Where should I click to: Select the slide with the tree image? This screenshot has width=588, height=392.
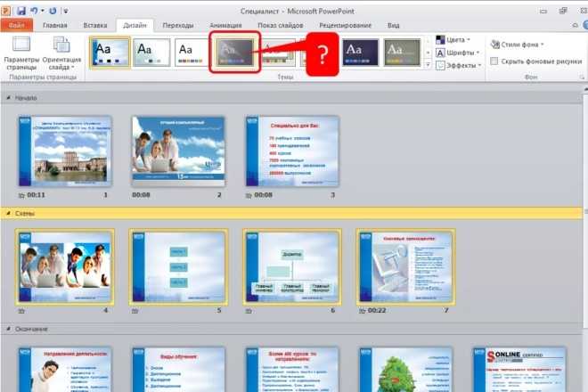click(x=405, y=370)
